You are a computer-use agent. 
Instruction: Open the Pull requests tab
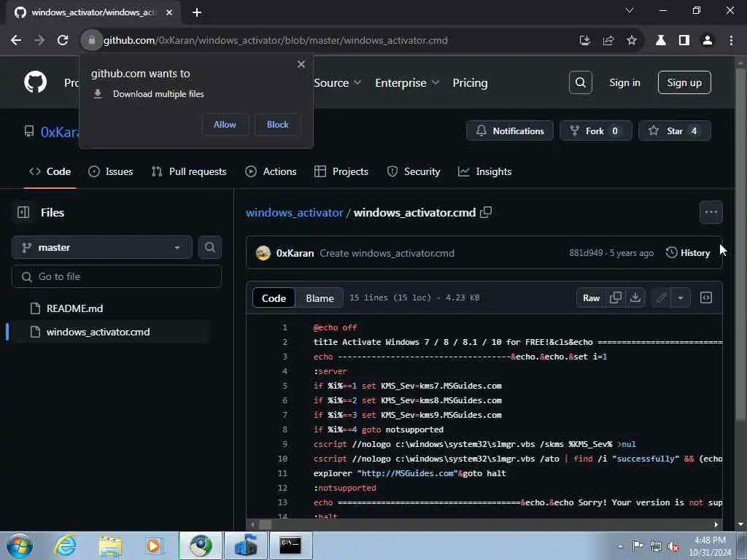pyautogui.click(x=189, y=171)
